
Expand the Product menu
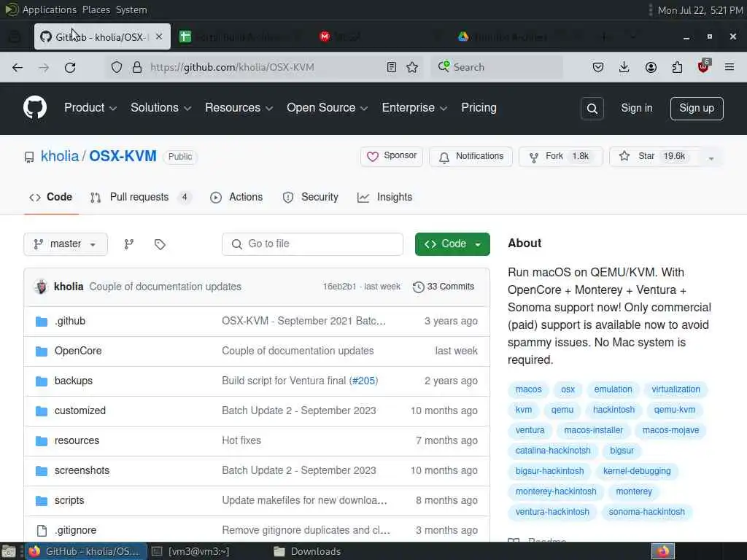(x=90, y=108)
